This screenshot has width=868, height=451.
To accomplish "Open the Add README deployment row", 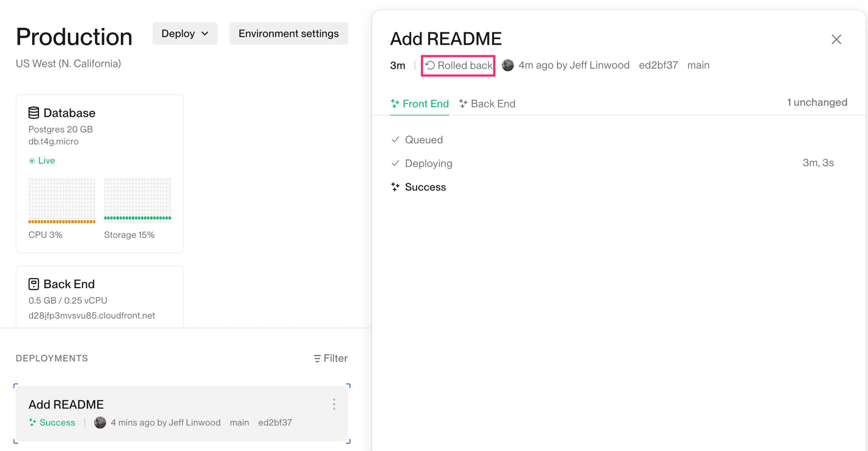I will click(x=182, y=413).
